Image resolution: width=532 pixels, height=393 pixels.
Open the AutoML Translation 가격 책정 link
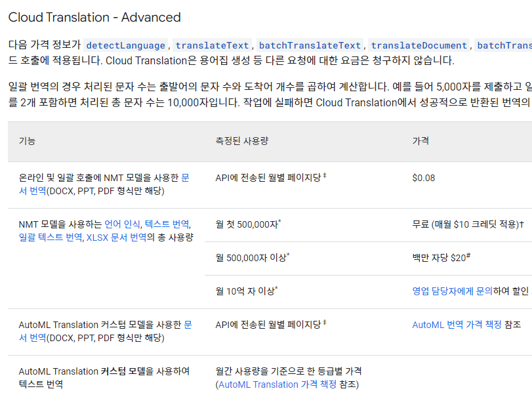click(x=277, y=384)
